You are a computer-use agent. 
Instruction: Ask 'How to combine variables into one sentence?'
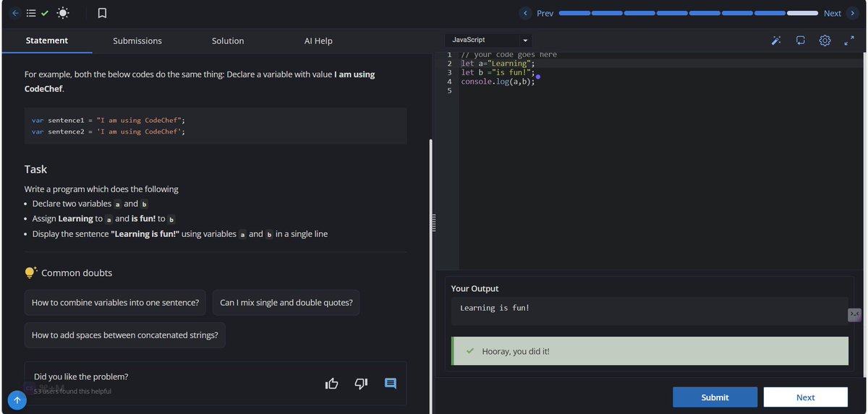click(x=115, y=302)
